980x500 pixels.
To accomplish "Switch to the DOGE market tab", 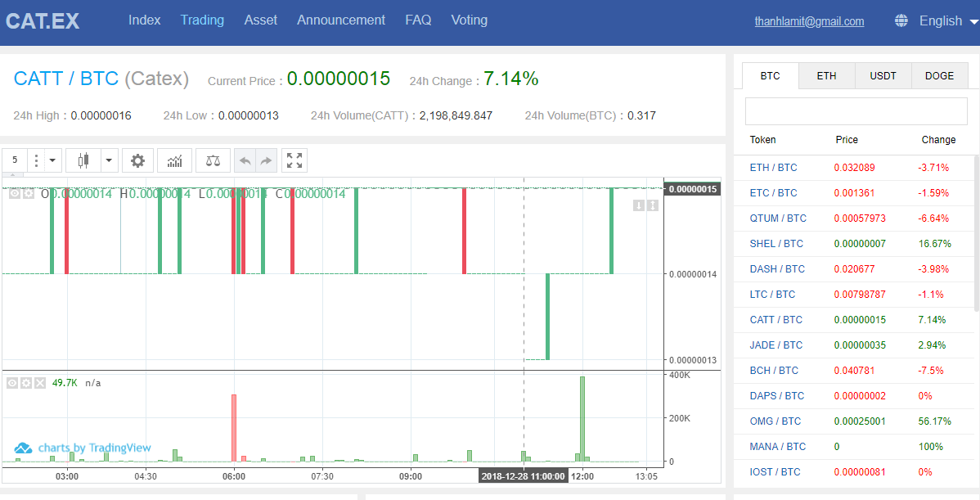I will click(x=939, y=75).
